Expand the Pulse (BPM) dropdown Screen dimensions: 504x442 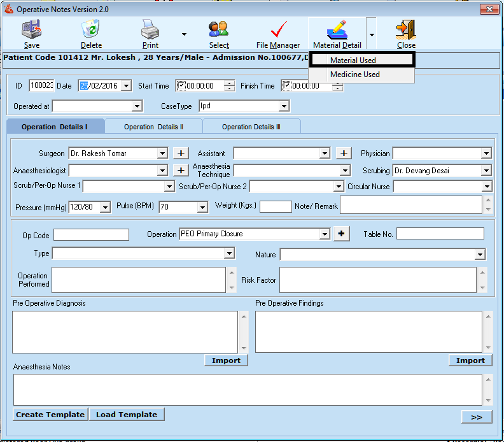(202, 207)
